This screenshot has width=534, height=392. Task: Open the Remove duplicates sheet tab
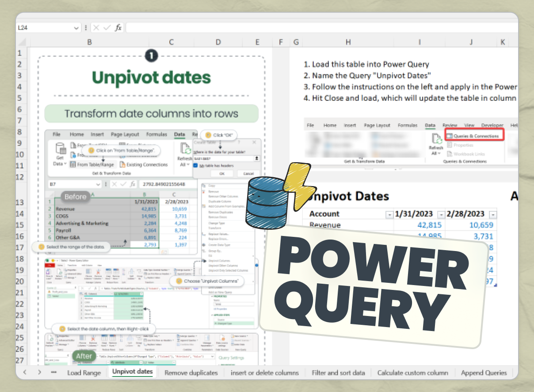[191, 373]
